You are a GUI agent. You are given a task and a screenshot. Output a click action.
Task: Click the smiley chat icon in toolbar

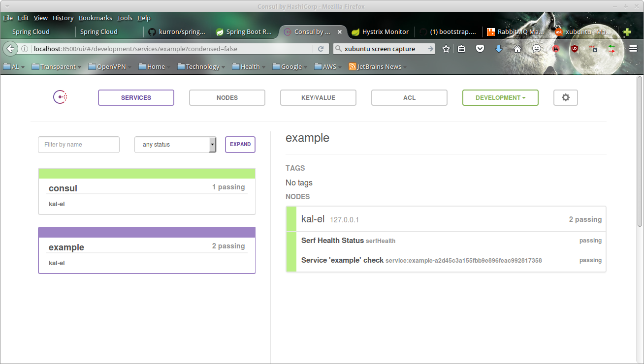[x=537, y=49]
